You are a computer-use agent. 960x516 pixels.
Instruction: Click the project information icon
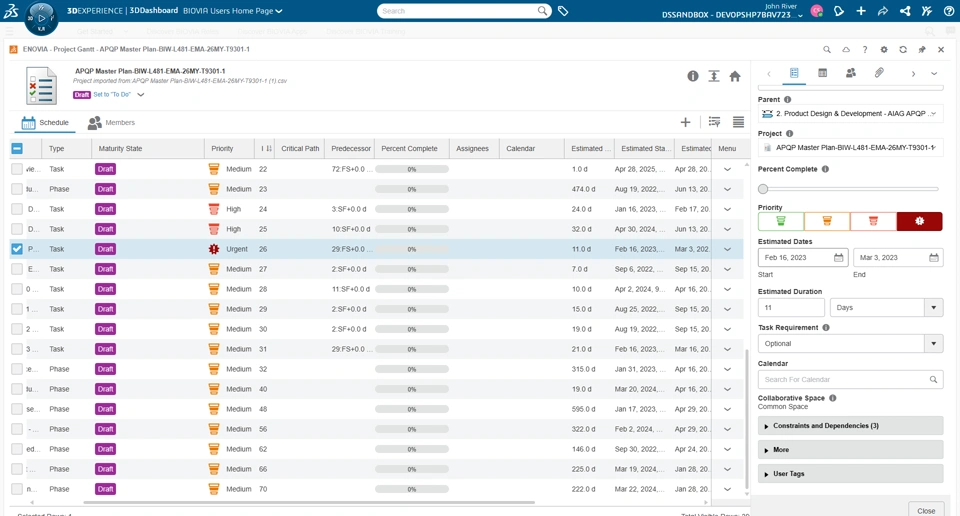pyautogui.click(x=692, y=76)
